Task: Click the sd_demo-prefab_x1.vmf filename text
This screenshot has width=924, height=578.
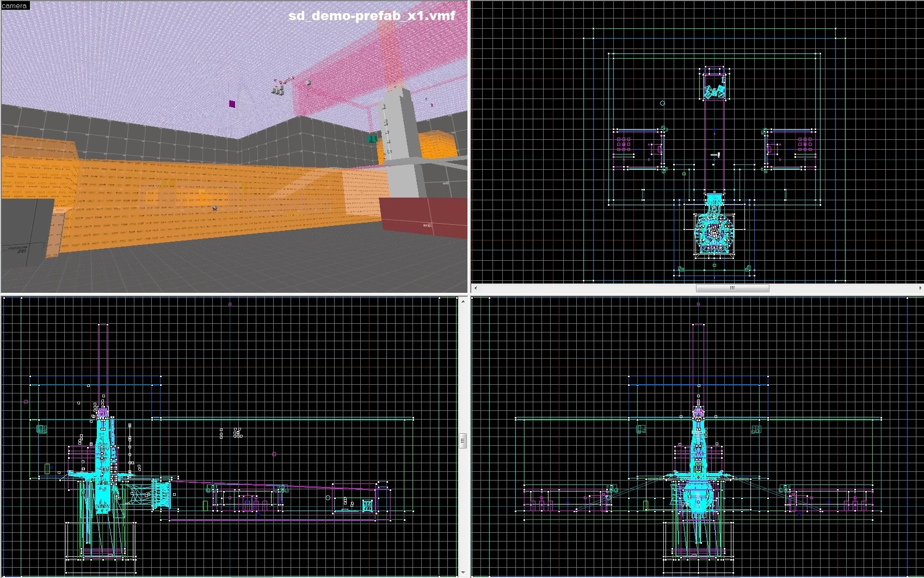Action: coord(372,16)
